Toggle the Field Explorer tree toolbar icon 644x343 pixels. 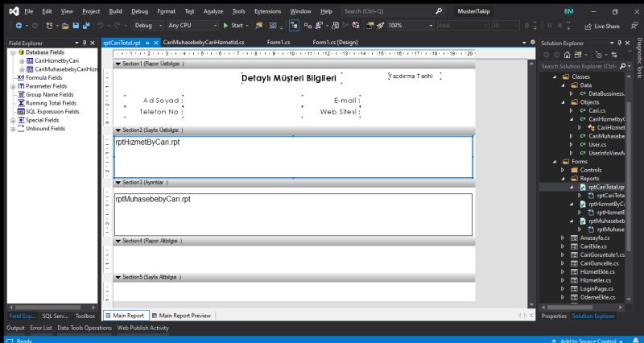tap(294, 26)
